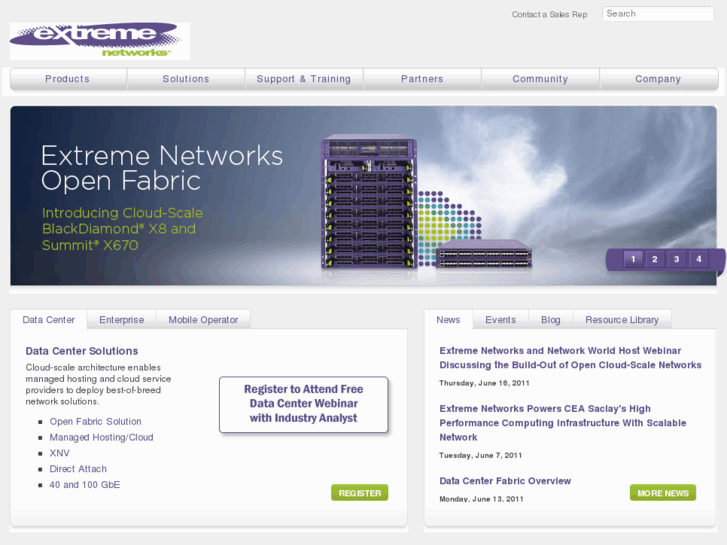Click the Monday, June 13, 2011 date
This screenshot has height=545, width=727.
pyautogui.click(x=481, y=499)
